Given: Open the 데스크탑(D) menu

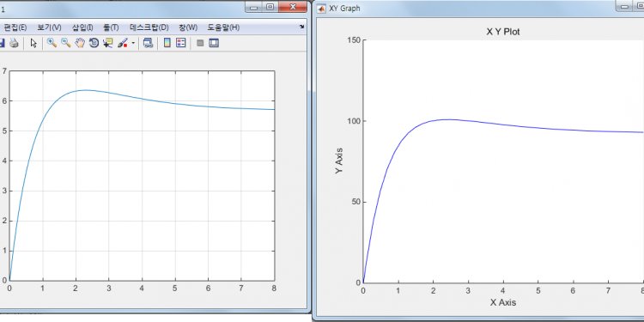Looking at the screenshot, I should coord(149,27).
